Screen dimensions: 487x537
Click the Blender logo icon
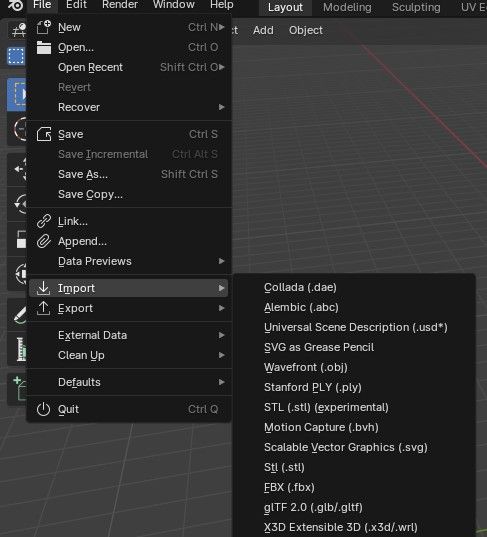[x=15, y=5]
